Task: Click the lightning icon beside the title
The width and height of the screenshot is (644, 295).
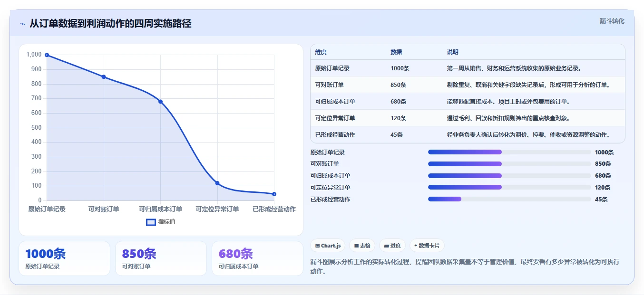Action: click(x=22, y=24)
